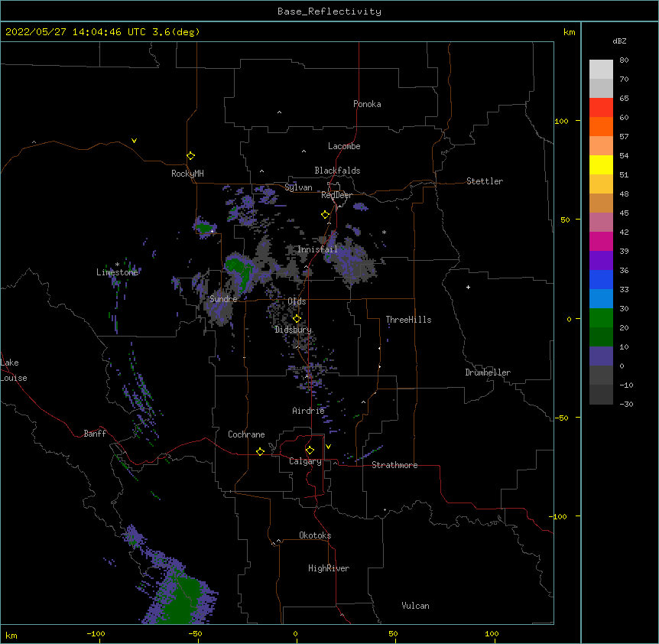The width and height of the screenshot is (659, 644).
Task: Click the yellow diamond marker above the Calgary label
Action: 310,450
